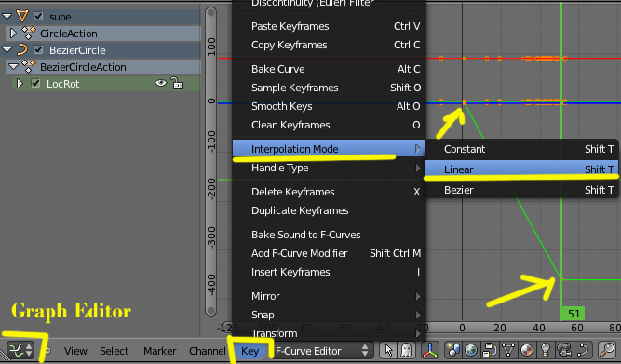Image resolution: width=621 pixels, height=364 pixels.
Task: Toggle the lock icon on LocRot
Action: 177,83
